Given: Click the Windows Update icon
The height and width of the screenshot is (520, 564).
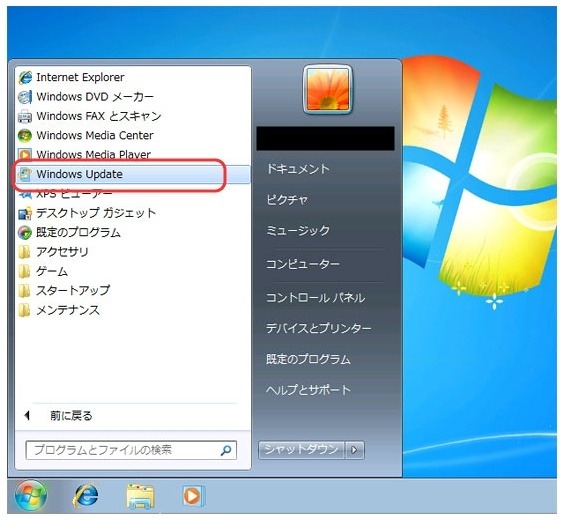Looking at the screenshot, I should [x=25, y=174].
